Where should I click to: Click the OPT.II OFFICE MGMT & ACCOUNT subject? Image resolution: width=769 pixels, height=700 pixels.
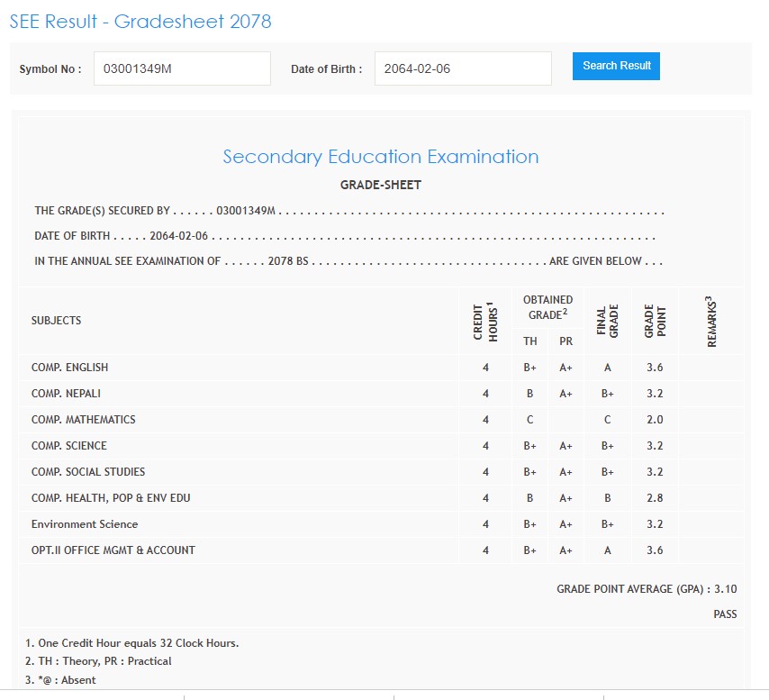(113, 550)
